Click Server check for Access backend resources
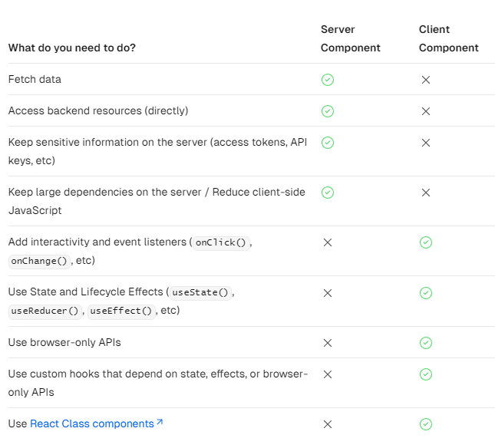Image resolution: width=495 pixels, height=448 pixels. click(328, 111)
